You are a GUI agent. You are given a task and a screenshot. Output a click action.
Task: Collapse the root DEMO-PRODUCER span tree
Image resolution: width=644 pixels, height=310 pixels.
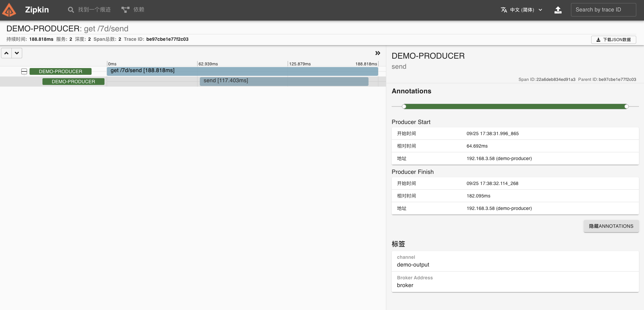[24, 71]
